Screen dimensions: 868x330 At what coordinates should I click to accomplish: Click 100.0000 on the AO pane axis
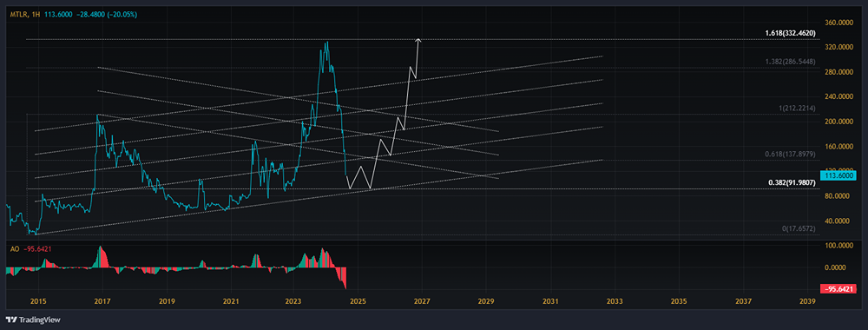839,245
